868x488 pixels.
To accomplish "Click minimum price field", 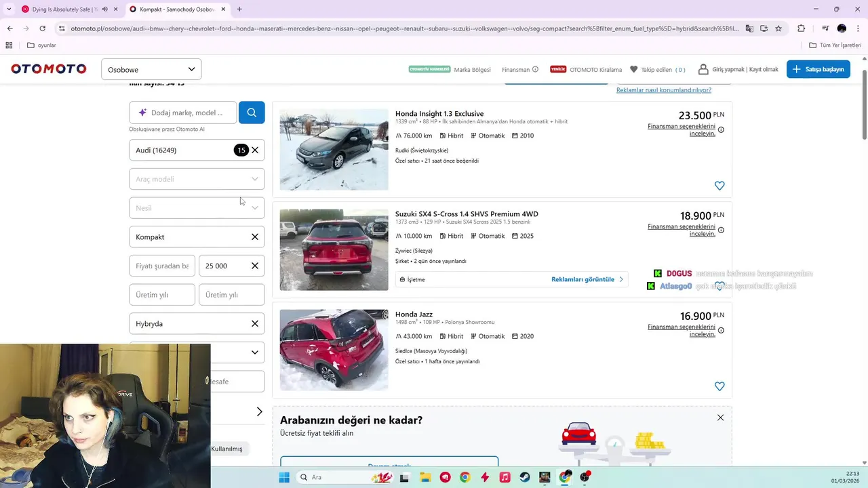I will [162, 266].
